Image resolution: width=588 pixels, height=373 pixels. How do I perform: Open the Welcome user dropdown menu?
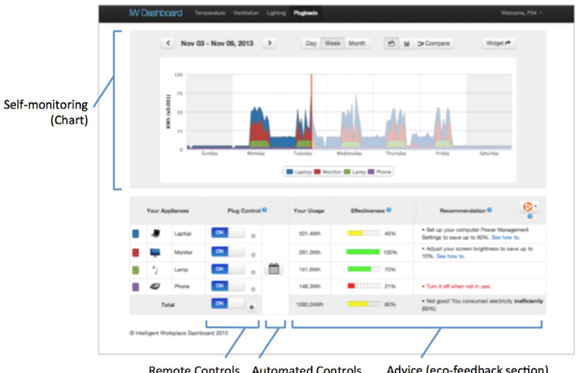[521, 13]
